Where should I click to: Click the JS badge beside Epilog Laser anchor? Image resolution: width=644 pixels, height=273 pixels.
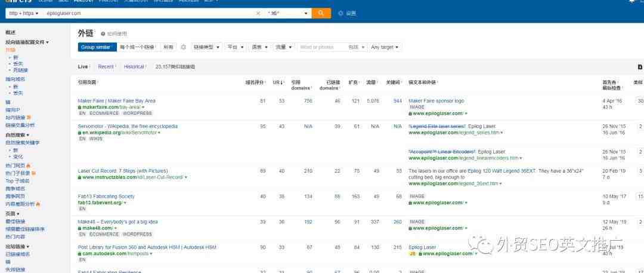(412, 254)
